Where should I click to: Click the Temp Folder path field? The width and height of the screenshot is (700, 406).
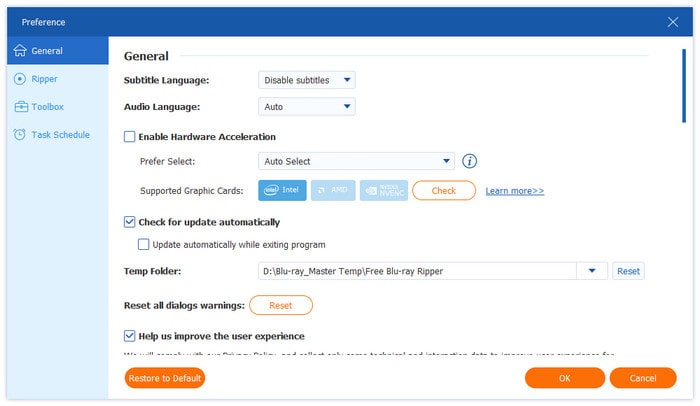click(x=416, y=271)
